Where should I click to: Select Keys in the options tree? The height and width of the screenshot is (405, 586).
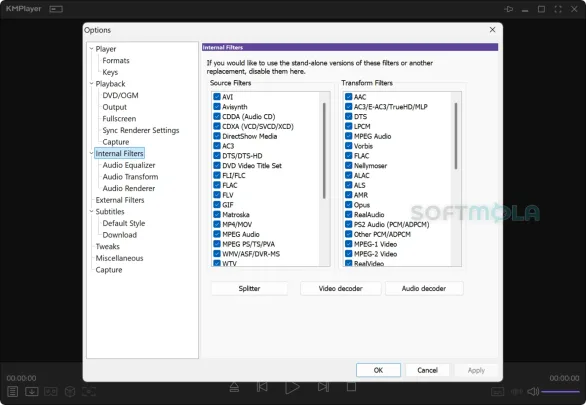click(x=110, y=72)
